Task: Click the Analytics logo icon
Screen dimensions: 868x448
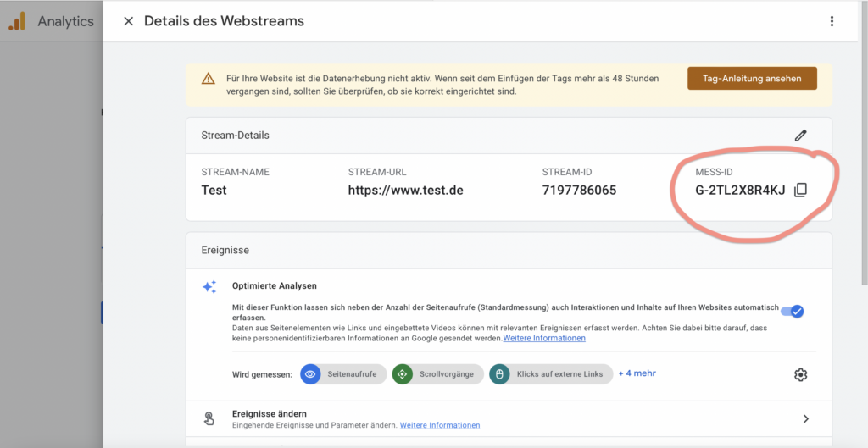Action: coord(17,21)
